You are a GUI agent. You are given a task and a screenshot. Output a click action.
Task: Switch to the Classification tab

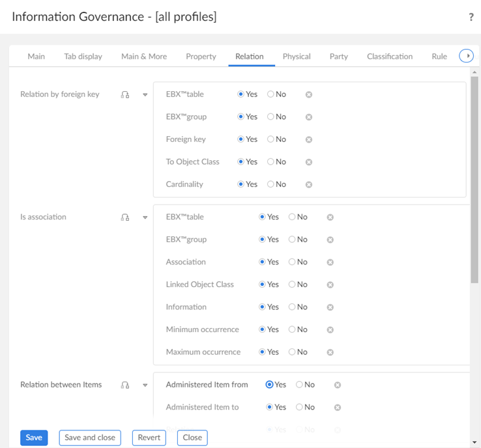(x=389, y=57)
